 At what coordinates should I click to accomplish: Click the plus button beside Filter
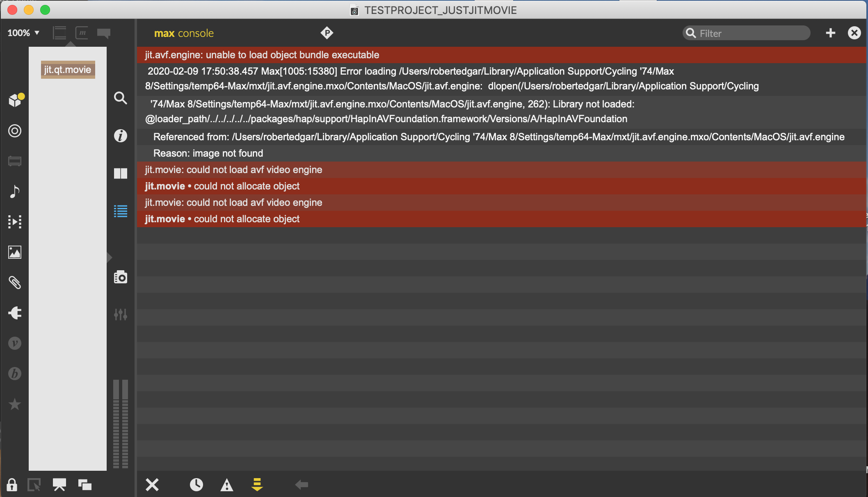point(831,33)
